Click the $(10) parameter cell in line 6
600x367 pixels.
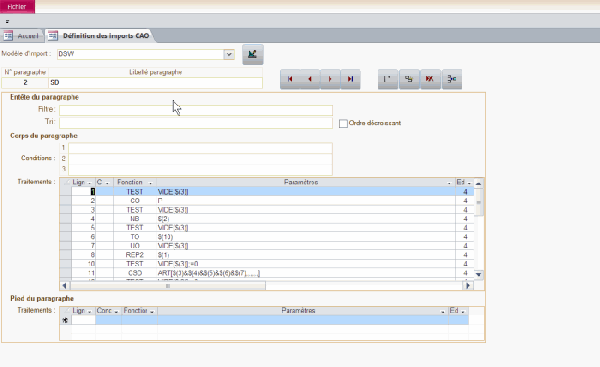[306, 237]
